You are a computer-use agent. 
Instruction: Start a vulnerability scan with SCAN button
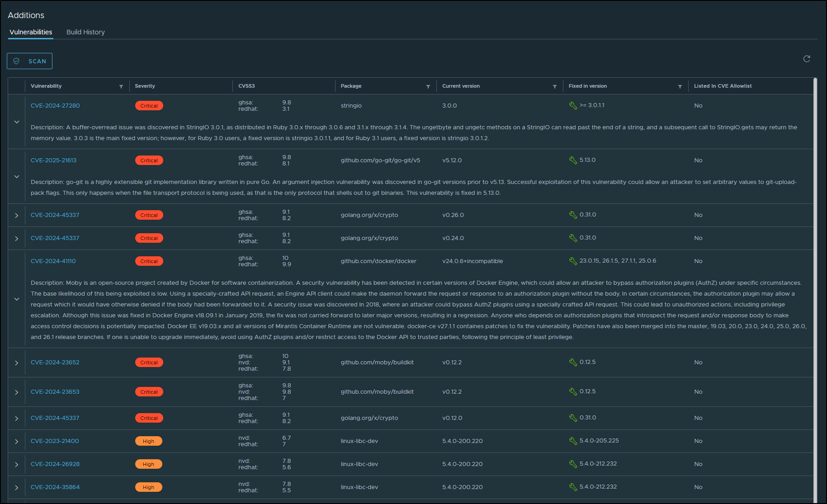point(29,61)
